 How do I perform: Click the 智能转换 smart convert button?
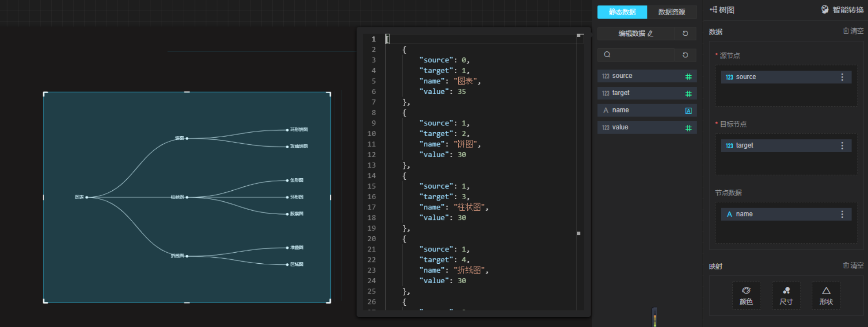pyautogui.click(x=842, y=10)
